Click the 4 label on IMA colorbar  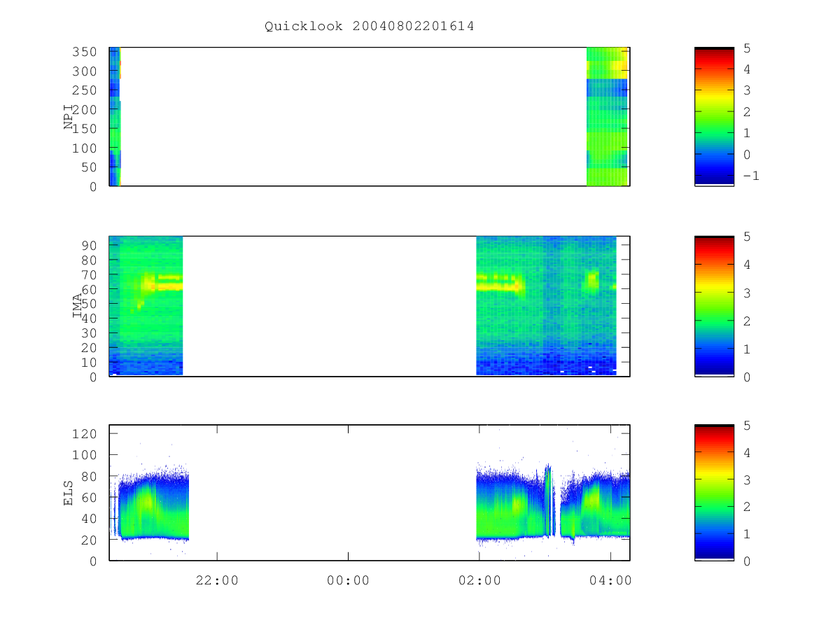pos(746,265)
